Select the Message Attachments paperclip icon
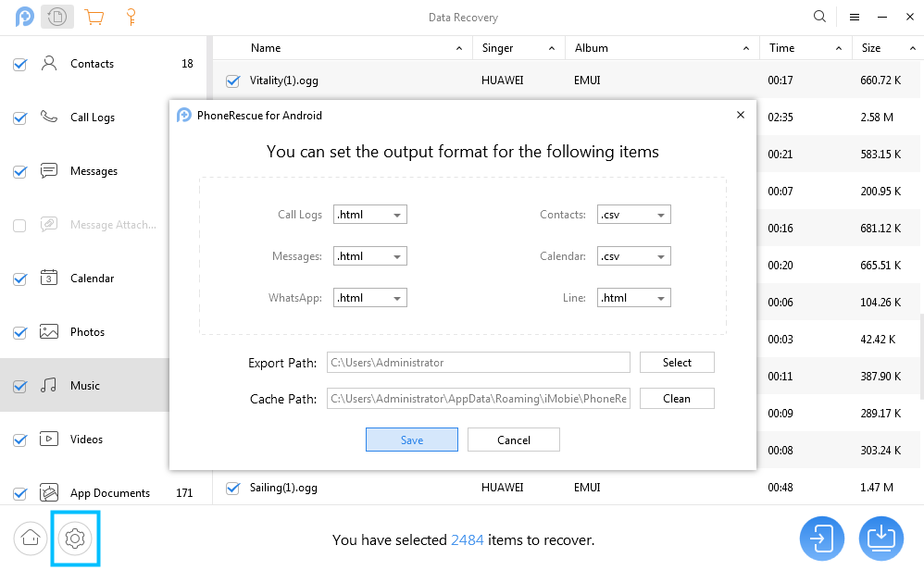924x570 pixels. pyautogui.click(x=49, y=224)
